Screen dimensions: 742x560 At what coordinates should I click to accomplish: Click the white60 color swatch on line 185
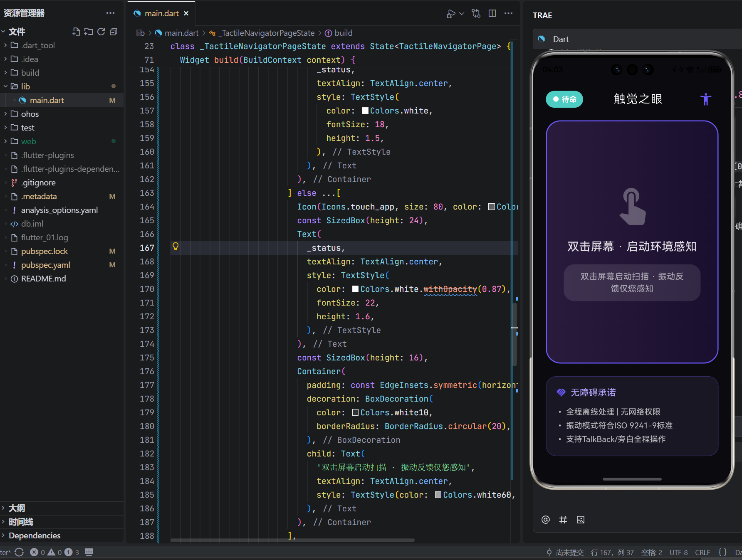[438, 495]
